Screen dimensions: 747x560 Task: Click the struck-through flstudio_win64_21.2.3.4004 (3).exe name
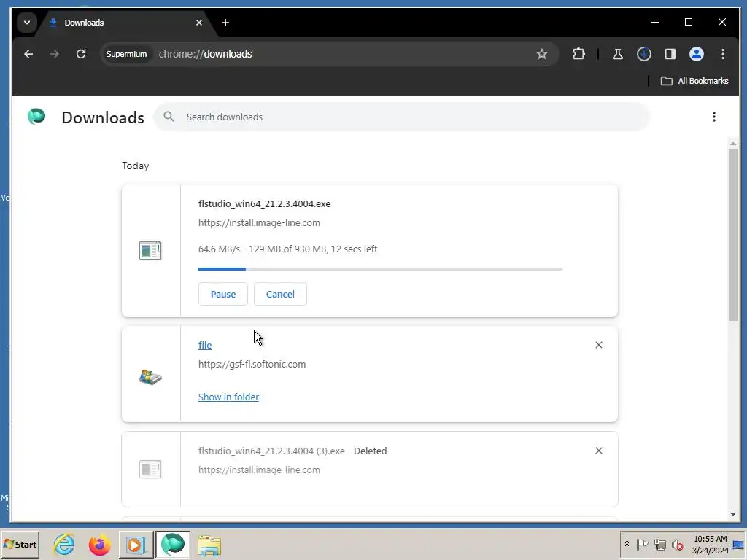271,451
